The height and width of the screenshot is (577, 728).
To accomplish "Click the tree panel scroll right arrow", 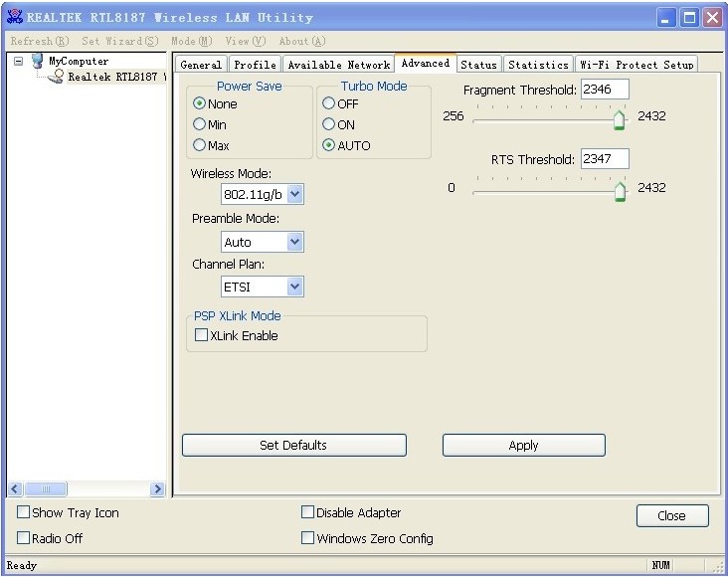I will [x=158, y=488].
